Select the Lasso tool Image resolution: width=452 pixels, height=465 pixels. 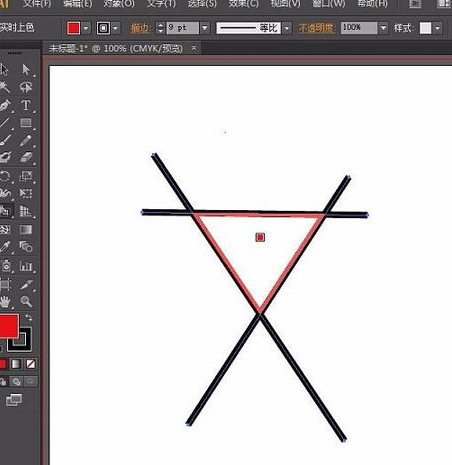pyautogui.click(x=26, y=87)
